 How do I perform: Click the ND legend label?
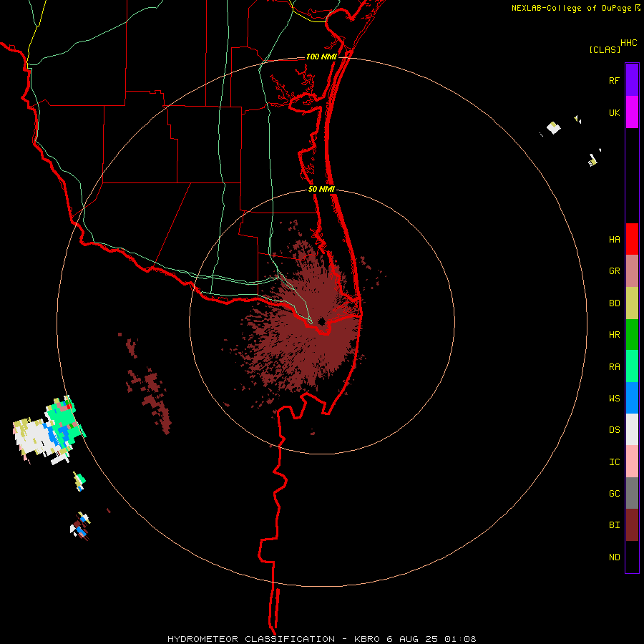click(614, 557)
